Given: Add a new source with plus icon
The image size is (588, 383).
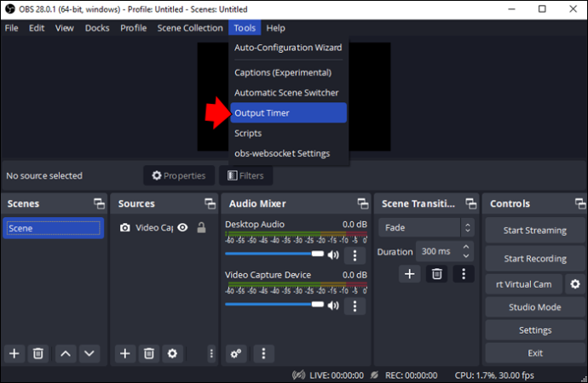Looking at the screenshot, I should coord(125,353).
